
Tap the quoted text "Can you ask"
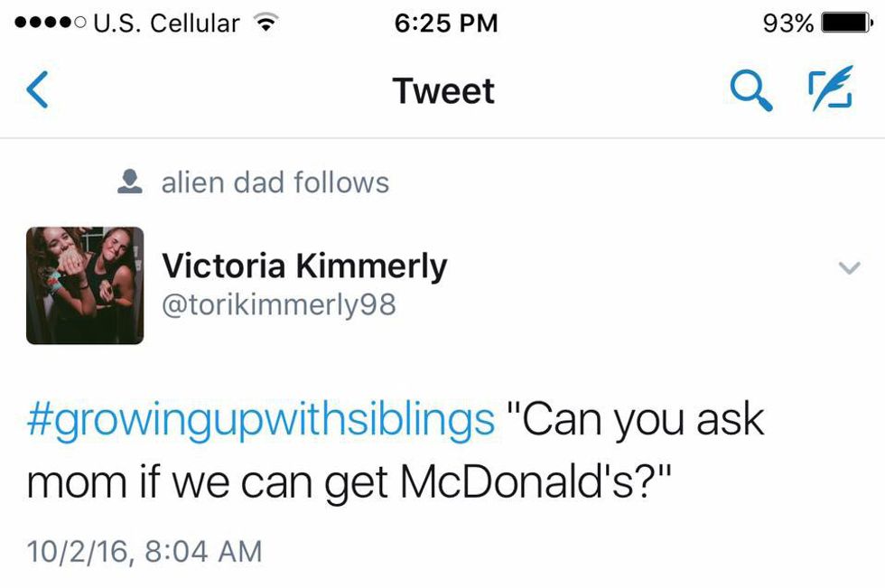[x=634, y=421]
